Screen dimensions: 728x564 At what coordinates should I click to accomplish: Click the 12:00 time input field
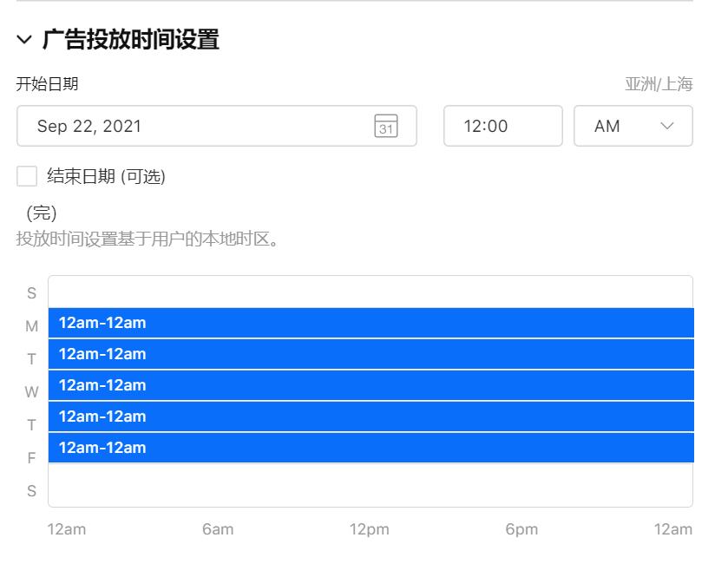tap(502, 126)
